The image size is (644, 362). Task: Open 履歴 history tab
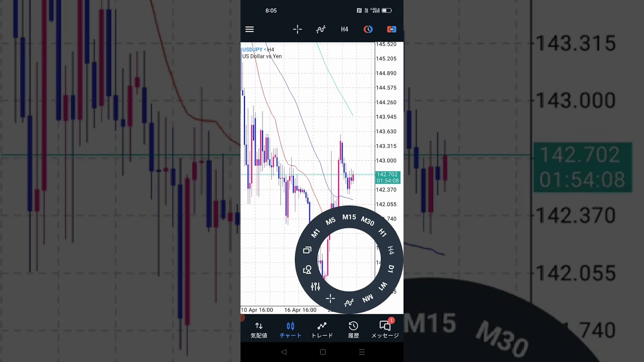[x=353, y=330]
